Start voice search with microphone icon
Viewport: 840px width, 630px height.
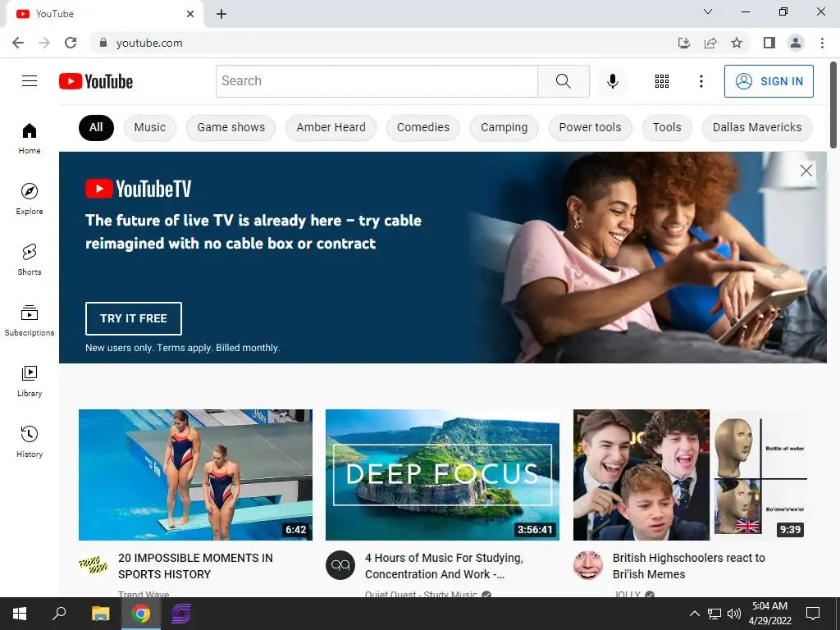[612, 81]
